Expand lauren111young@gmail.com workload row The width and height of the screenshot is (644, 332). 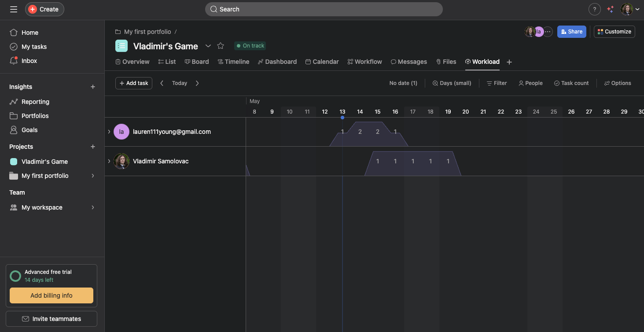[x=109, y=132]
